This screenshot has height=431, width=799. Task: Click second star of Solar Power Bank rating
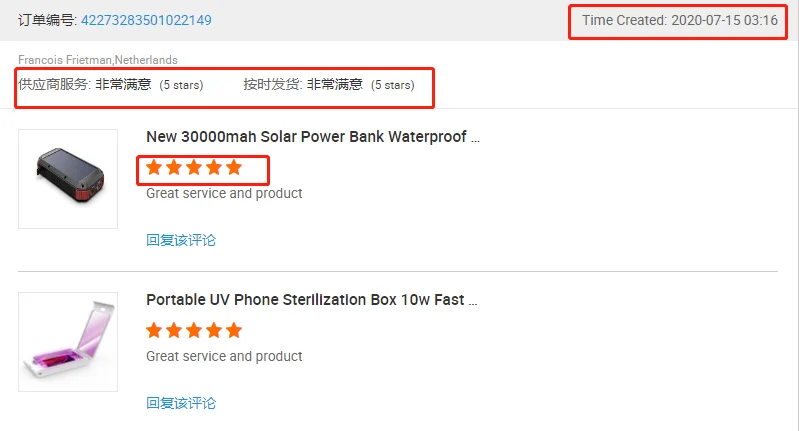[174, 167]
